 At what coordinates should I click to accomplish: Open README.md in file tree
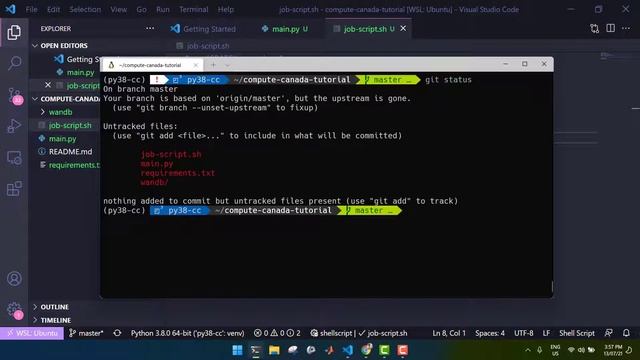[x=70, y=151]
